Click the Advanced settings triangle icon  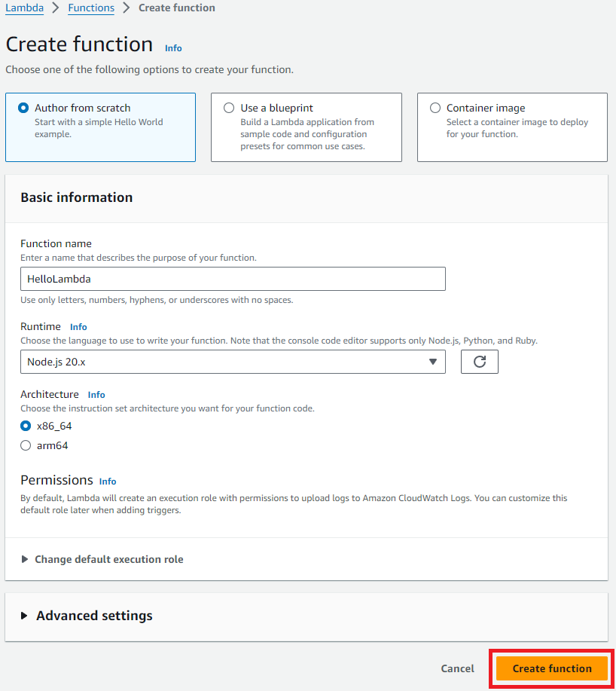pos(24,616)
